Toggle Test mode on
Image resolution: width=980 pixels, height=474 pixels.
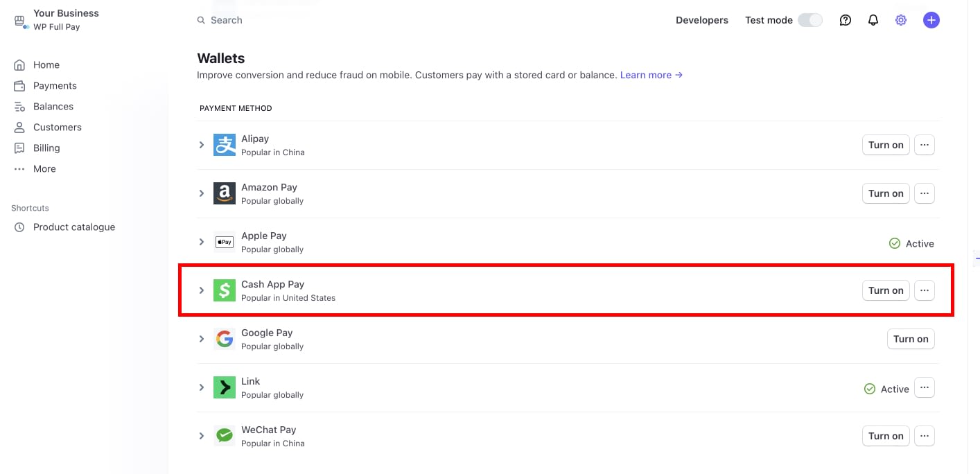tap(810, 20)
